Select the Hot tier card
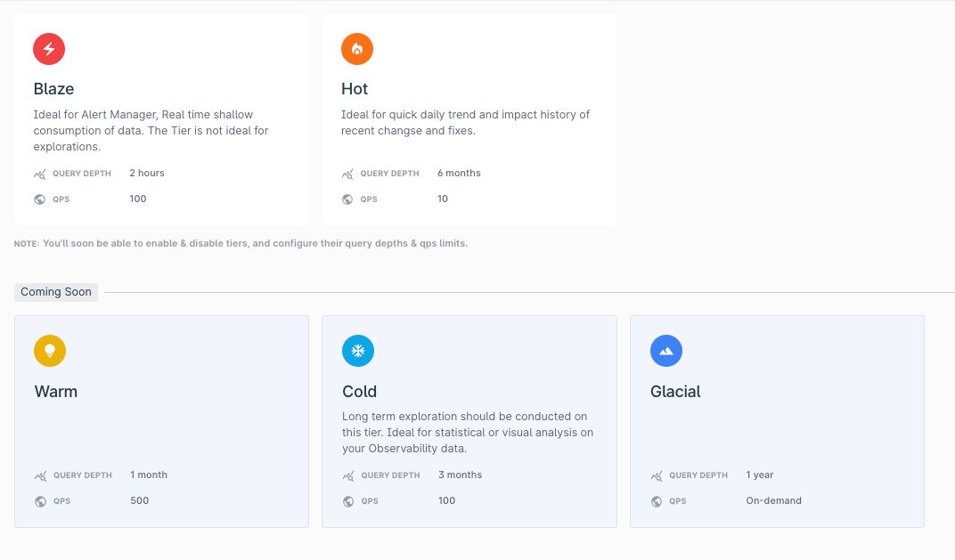955x560 pixels. (469, 118)
